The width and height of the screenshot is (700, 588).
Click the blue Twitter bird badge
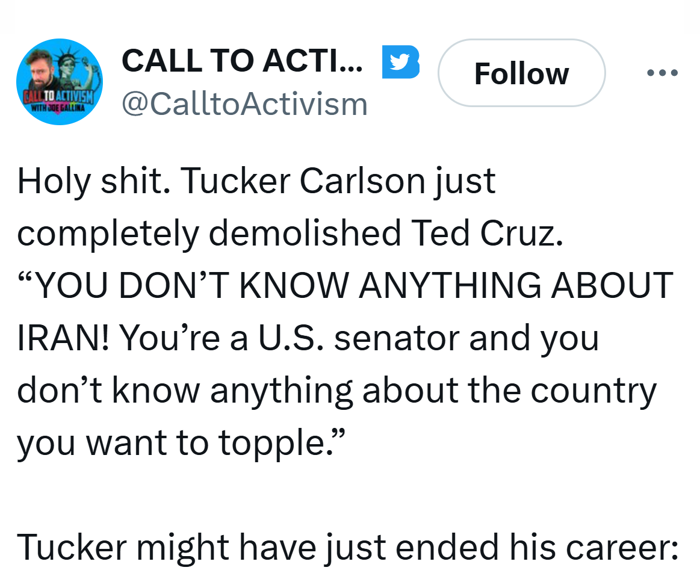[x=400, y=61]
